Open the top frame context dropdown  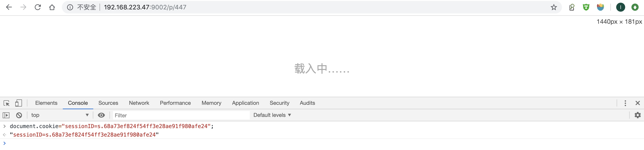[60, 115]
